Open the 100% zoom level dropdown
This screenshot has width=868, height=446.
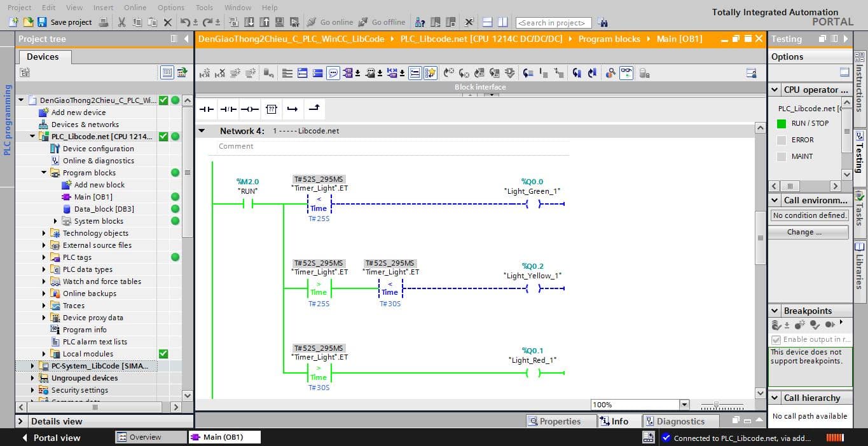[684, 405]
